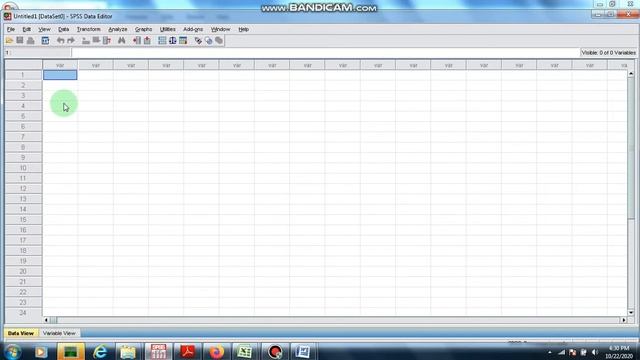Switch to the Variable View tab

pos(59,333)
